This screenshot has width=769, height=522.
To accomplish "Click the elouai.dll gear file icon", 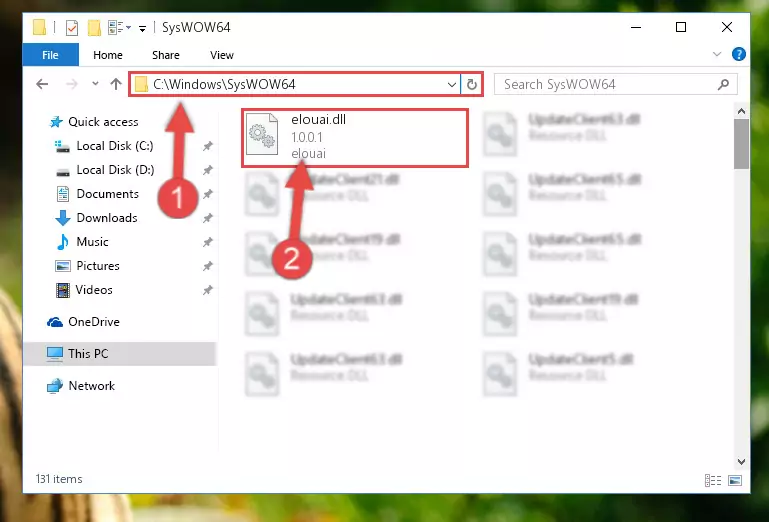I will point(262,134).
